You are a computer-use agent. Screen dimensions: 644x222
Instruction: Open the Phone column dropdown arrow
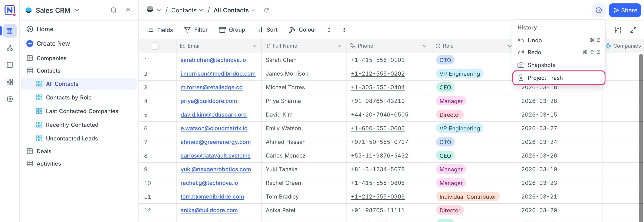click(x=424, y=46)
